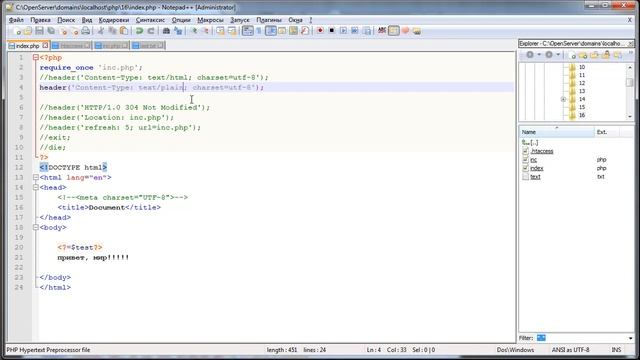The width and height of the screenshot is (640, 360).
Task: Click the Print toolbar icon
Action: point(85,31)
